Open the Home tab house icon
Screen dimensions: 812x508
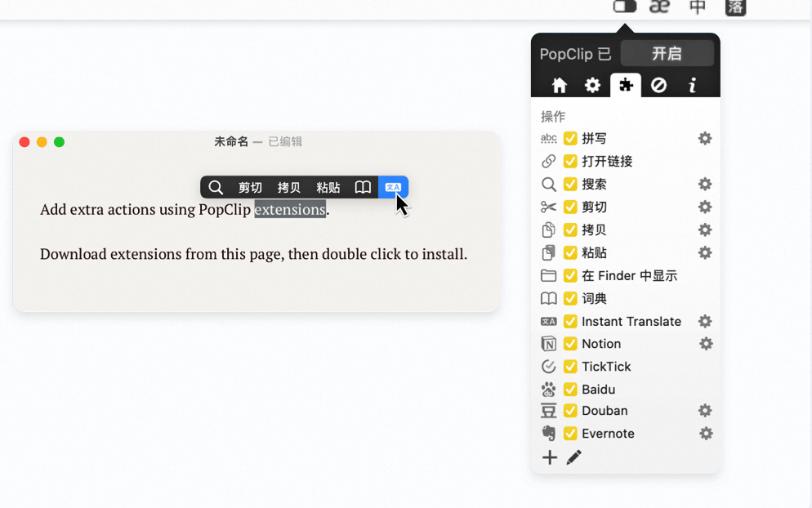[x=560, y=85]
